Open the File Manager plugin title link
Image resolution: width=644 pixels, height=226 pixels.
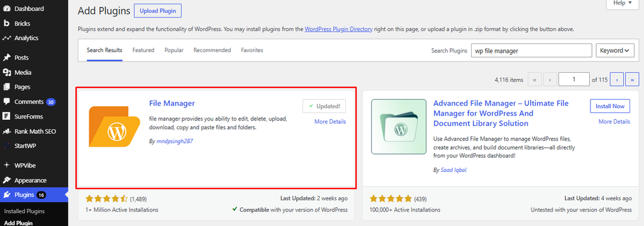172,104
